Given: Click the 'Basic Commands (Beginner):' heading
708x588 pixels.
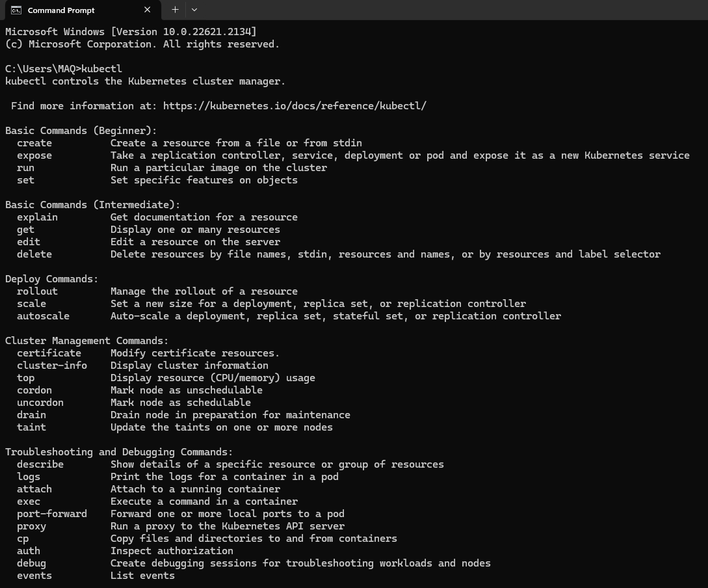Looking at the screenshot, I should tap(81, 131).
